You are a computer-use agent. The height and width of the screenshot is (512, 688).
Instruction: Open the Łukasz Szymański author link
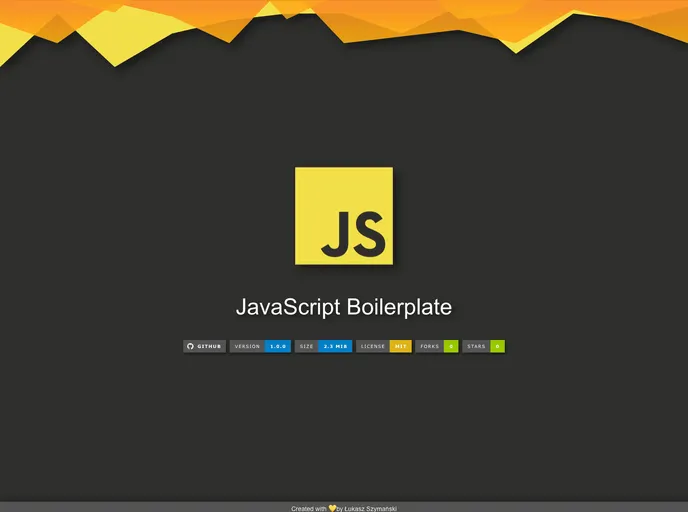point(371,508)
